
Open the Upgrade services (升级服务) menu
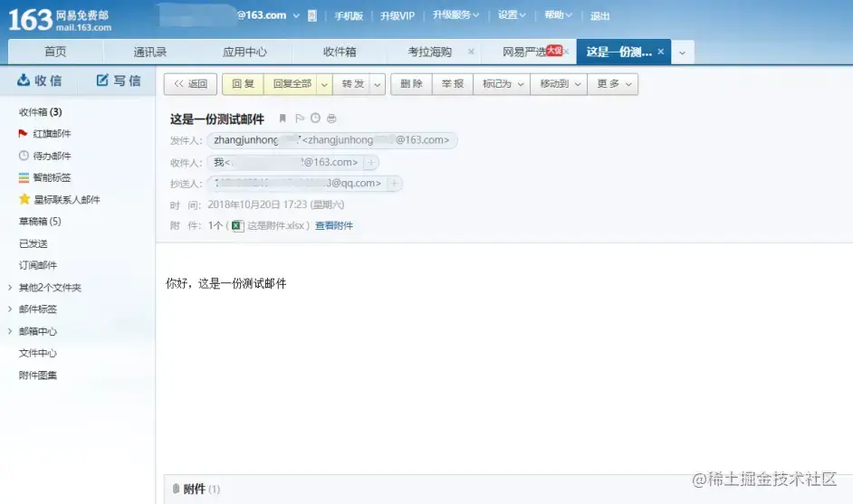[x=455, y=15]
